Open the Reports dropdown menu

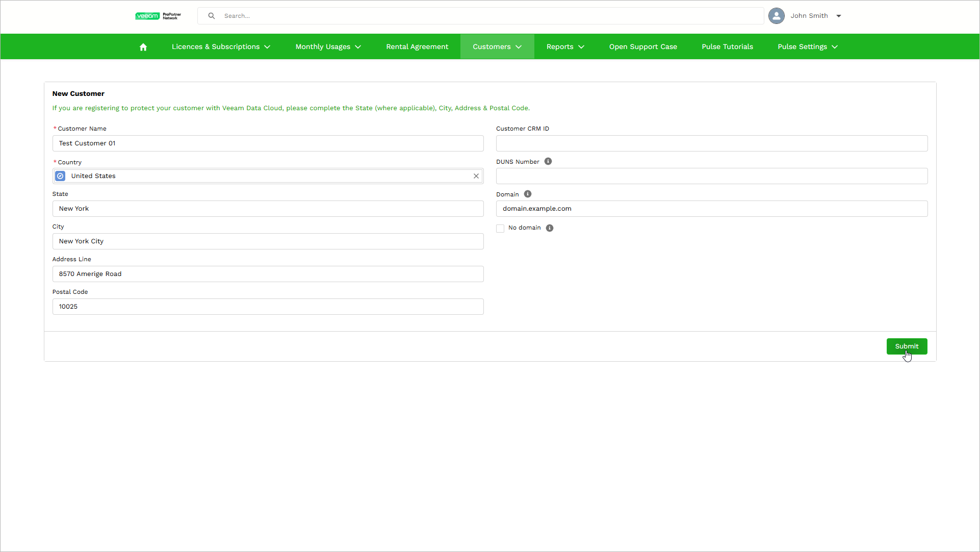pyautogui.click(x=565, y=47)
